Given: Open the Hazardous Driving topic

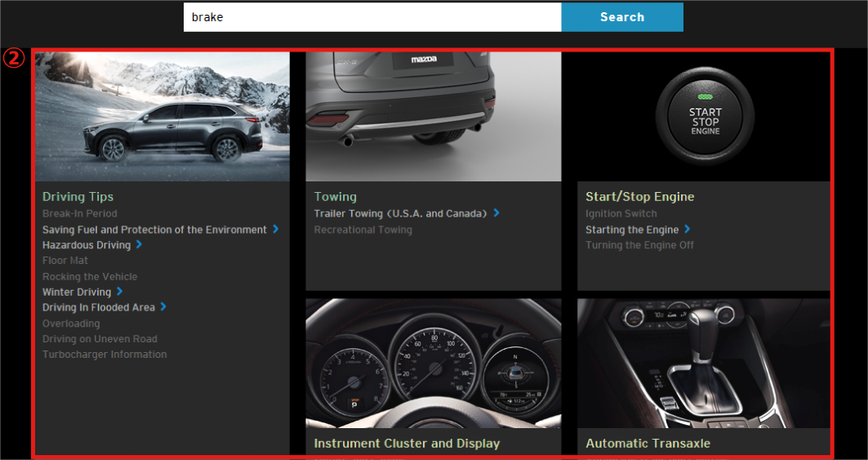Looking at the screenshot, I should coord(87,245).
